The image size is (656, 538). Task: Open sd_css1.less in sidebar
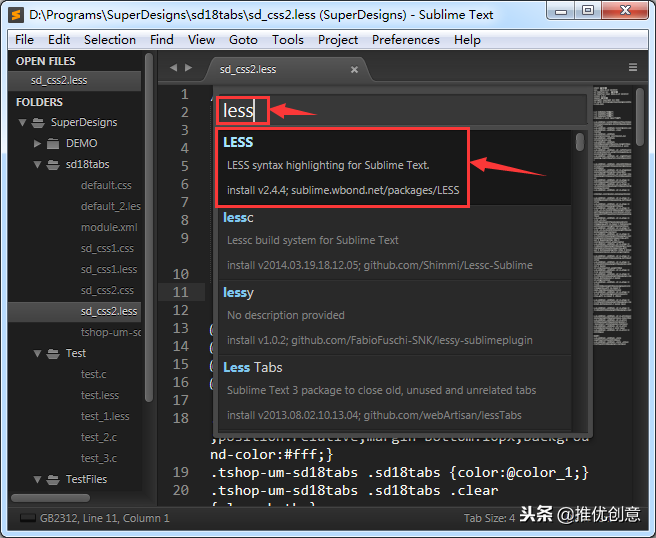[109, 269]
